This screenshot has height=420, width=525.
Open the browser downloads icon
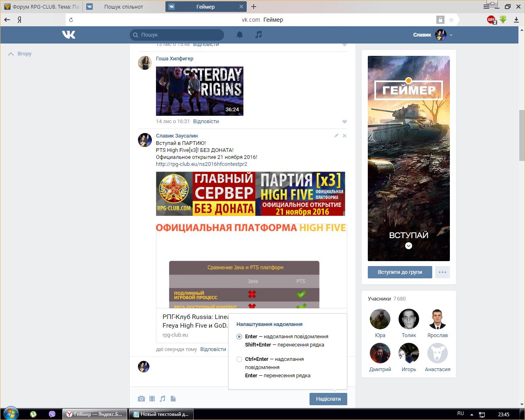pos(516,20)
